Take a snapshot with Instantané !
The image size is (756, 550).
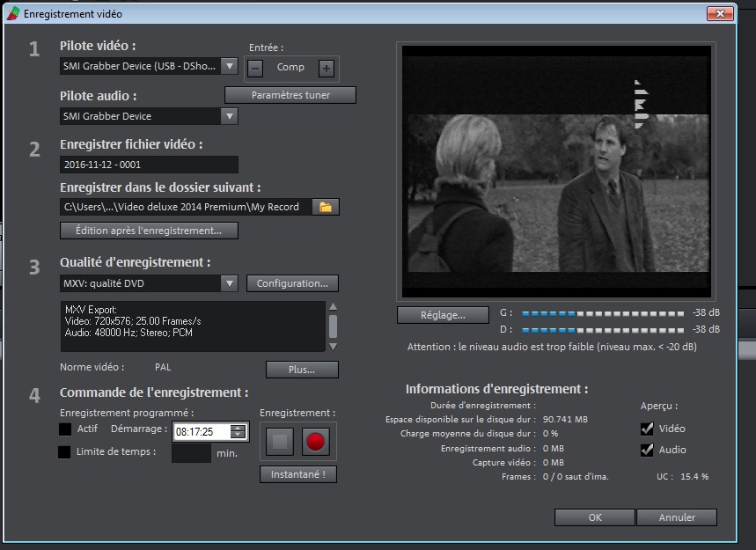click(x=298, y=474)
